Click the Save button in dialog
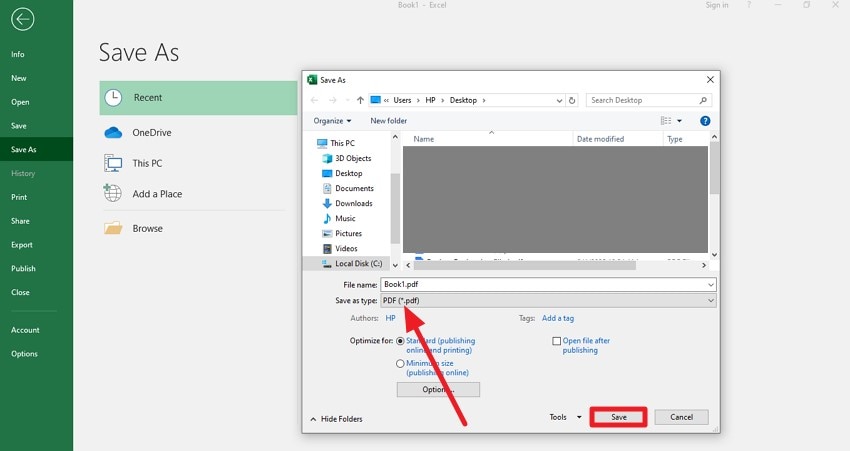 (x=619, y=417)
